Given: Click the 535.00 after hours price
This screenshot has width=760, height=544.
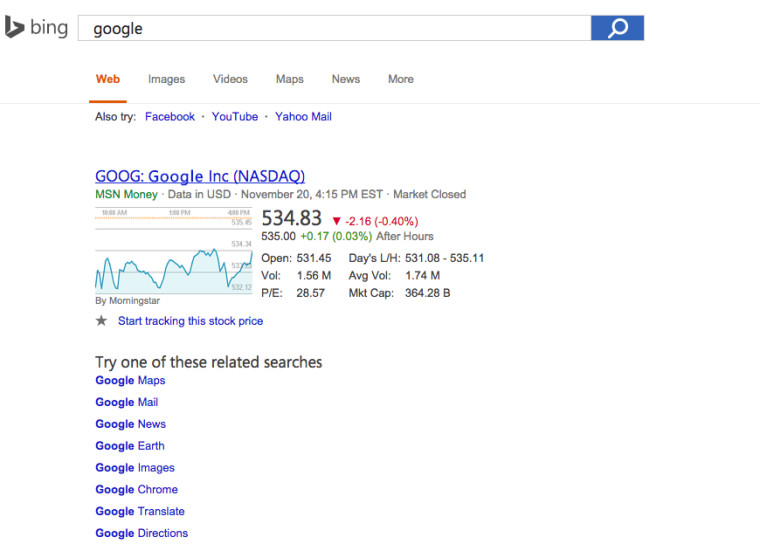Looking at the screenshot, I should [278, 237].
